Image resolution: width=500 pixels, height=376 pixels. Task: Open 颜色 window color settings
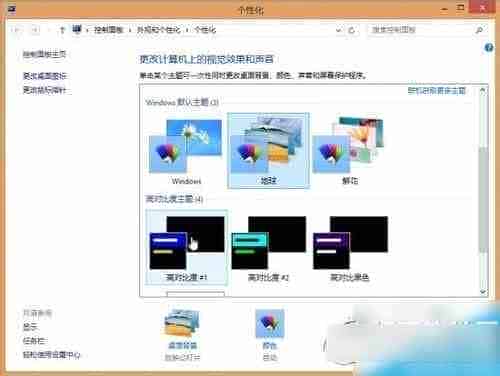coord(270,335)
